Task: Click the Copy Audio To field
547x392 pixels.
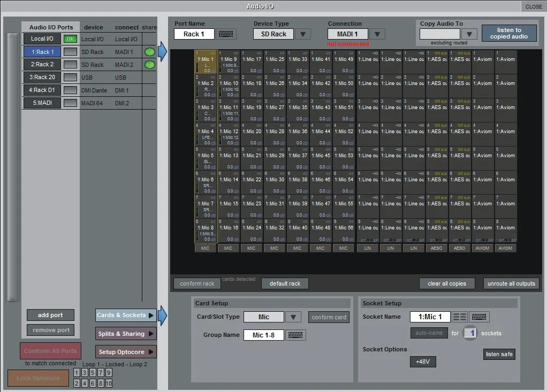Action: pos(440,34)
